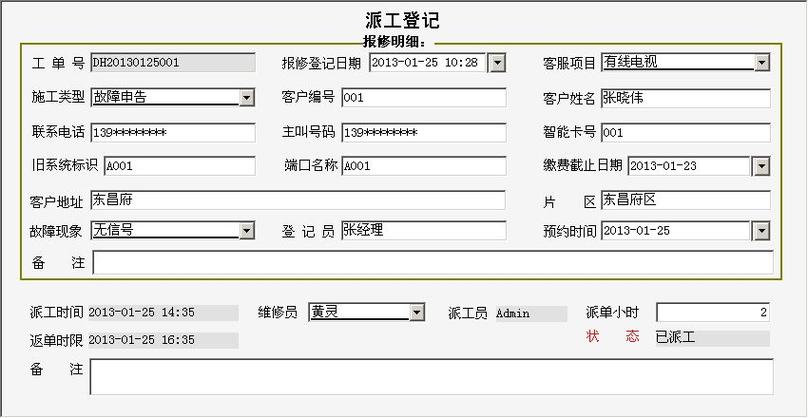Image resolution: width=808 pixels, height=418 pixels.
Task: Click the 派工员 value Admin
Action: pyautogui.click(x=531, y=313)
